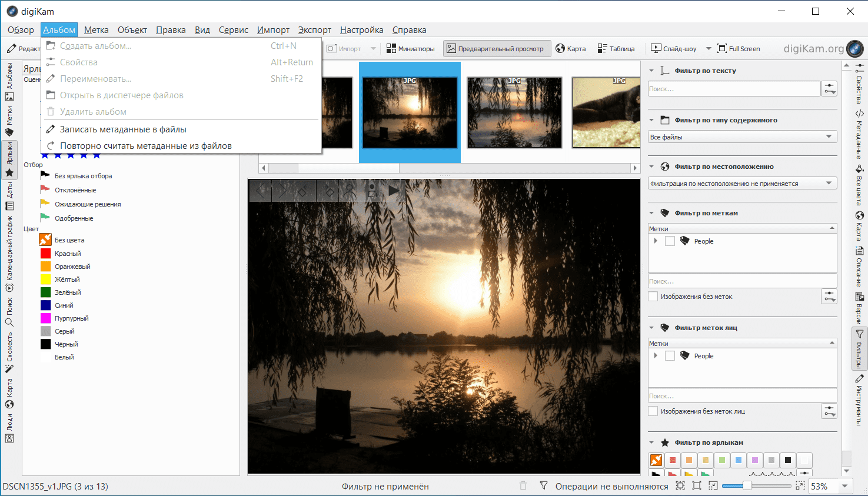
Task: Add a face tag on the preview
Action: (372, 191)
